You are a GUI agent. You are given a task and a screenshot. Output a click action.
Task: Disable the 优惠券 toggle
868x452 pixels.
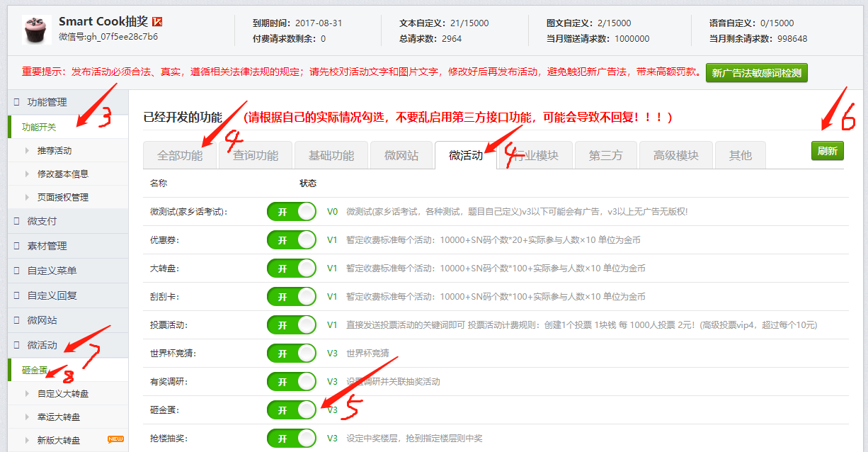click(291, 240)
